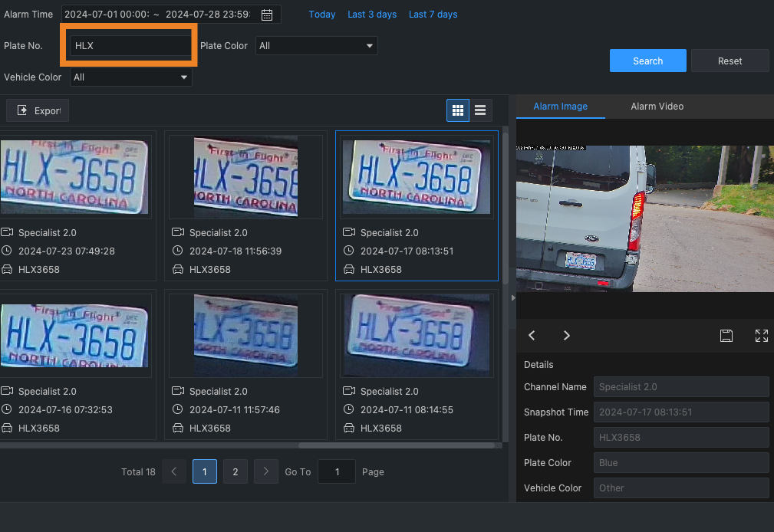This screenshot has height=532, width=774.
Task: Select plate thumbnail from 2024-07-23 07:49:28
Action: (x=74, y=177)
